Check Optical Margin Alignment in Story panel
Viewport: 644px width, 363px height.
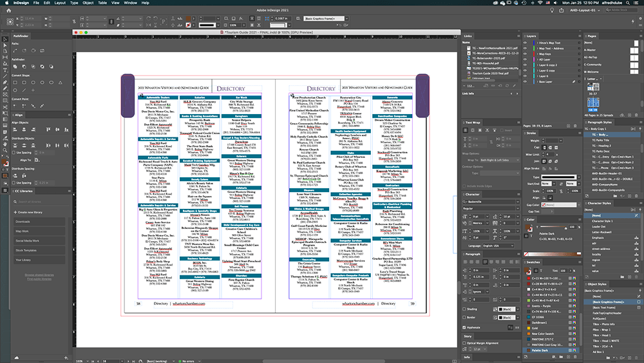[x=465, y=344]
